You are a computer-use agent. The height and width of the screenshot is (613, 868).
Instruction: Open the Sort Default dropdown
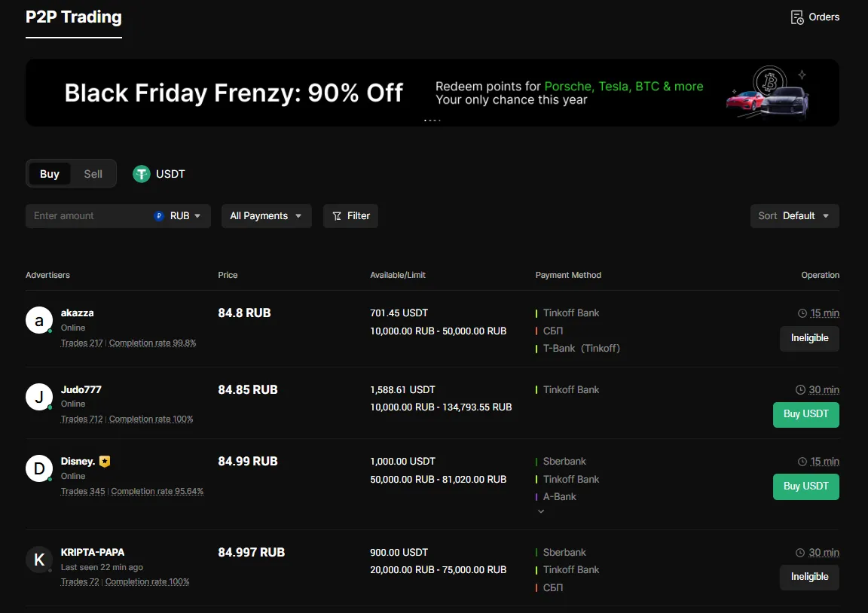(794, 216)
